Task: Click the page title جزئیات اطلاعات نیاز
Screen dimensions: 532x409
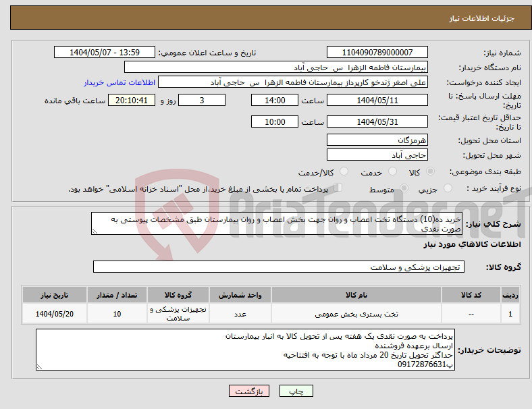Action: [482, 18]
